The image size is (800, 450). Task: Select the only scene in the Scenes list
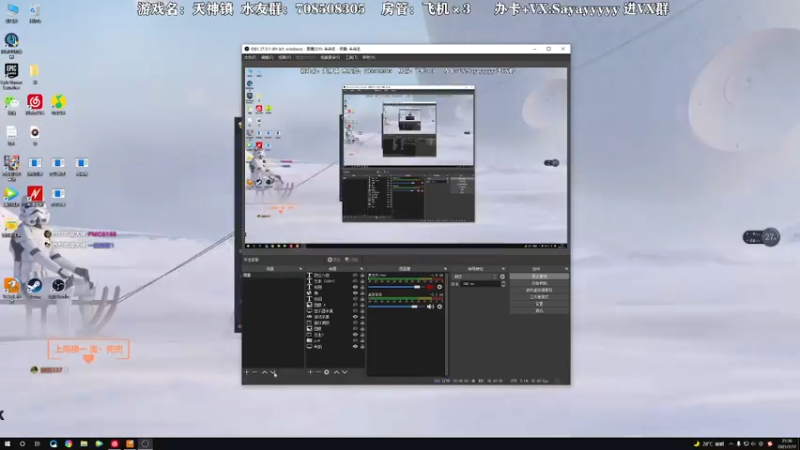(x=273, y=276)
